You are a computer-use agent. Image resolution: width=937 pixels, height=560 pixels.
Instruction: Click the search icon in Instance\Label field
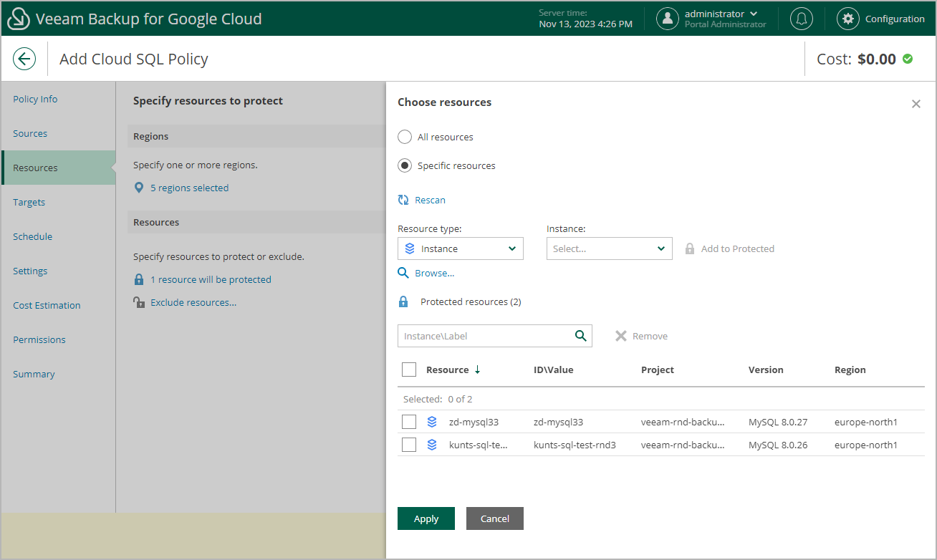(x=581, y=336)
